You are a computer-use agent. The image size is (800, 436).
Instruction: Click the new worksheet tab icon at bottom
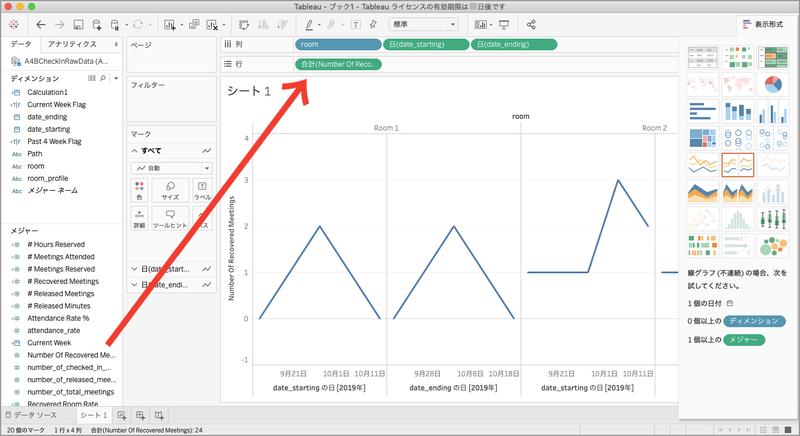click(x=122, y=415)
